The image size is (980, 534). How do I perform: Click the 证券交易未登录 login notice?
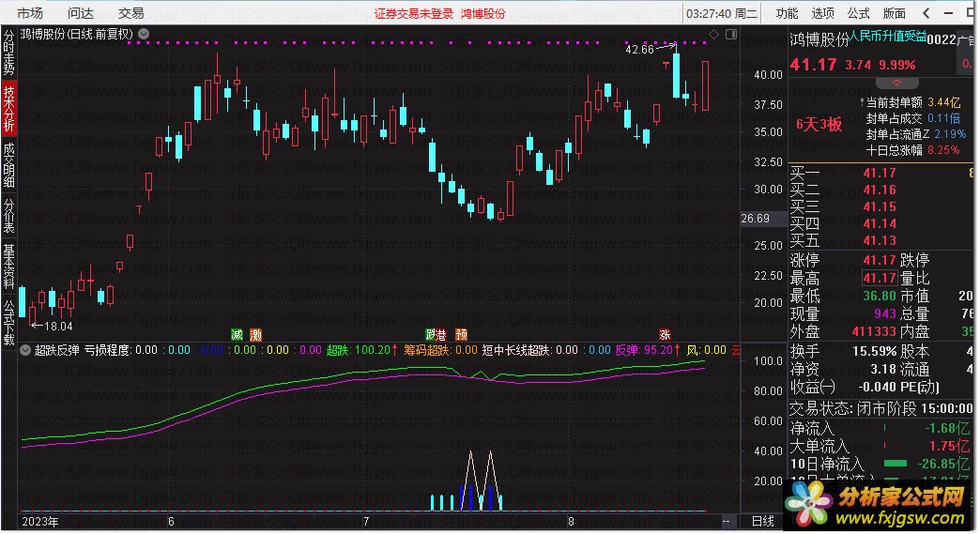[414, 14]
